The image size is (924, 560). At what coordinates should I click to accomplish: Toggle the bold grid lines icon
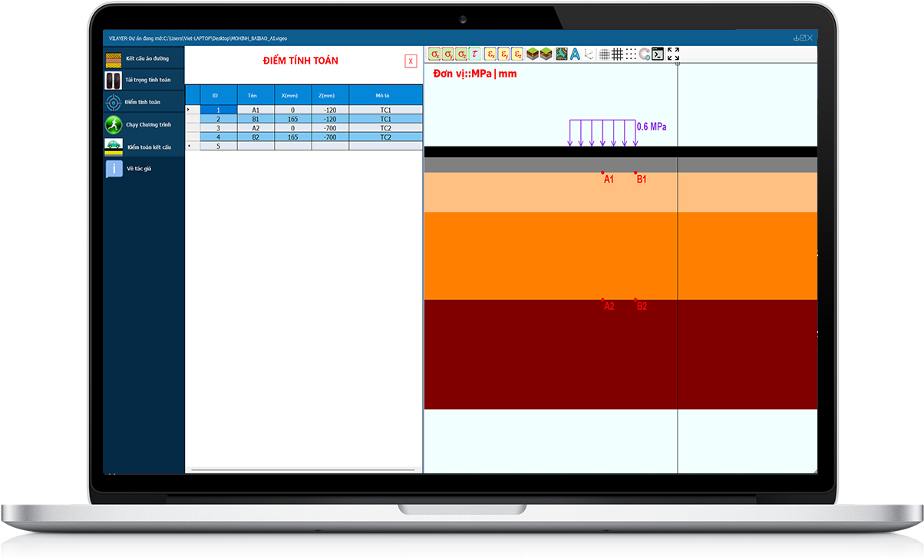tap(617, 54)
